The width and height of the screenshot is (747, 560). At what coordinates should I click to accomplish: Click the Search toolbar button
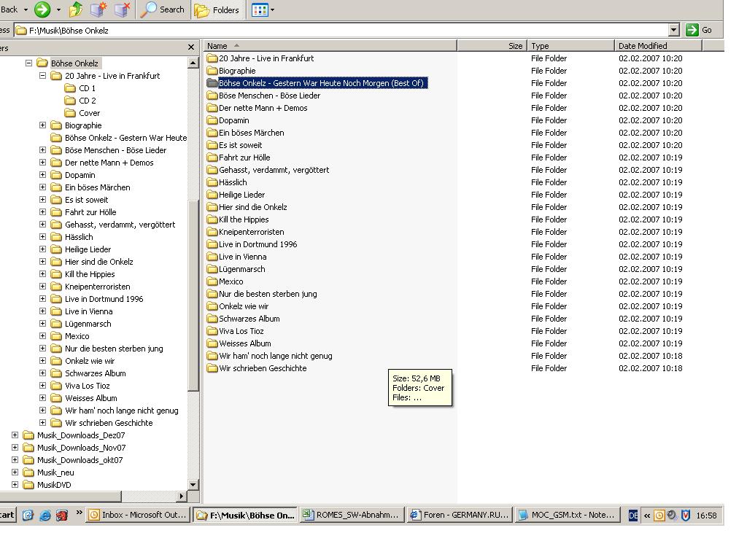click(x=163, y=9)
